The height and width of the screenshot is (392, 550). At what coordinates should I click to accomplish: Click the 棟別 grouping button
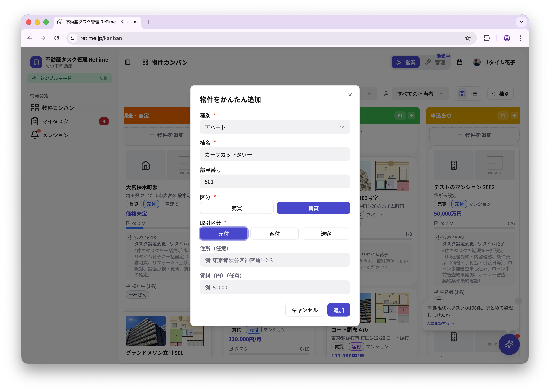point(501,94)
